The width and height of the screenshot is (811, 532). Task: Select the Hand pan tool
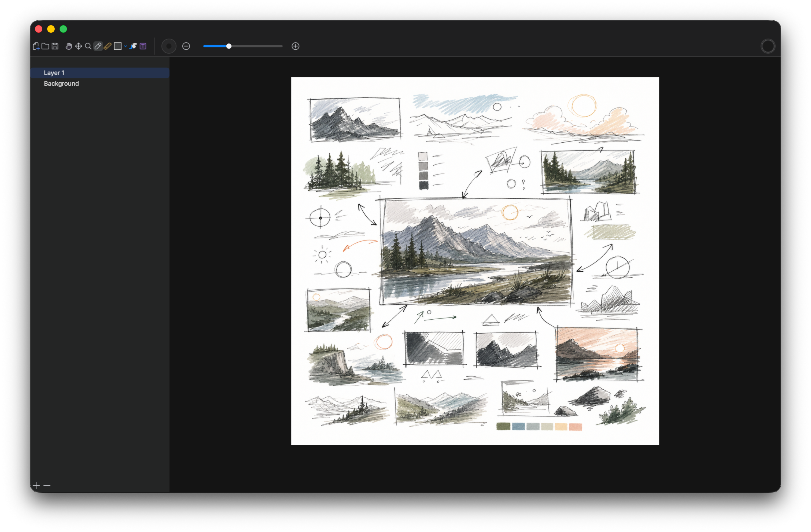tap(69, 46)
